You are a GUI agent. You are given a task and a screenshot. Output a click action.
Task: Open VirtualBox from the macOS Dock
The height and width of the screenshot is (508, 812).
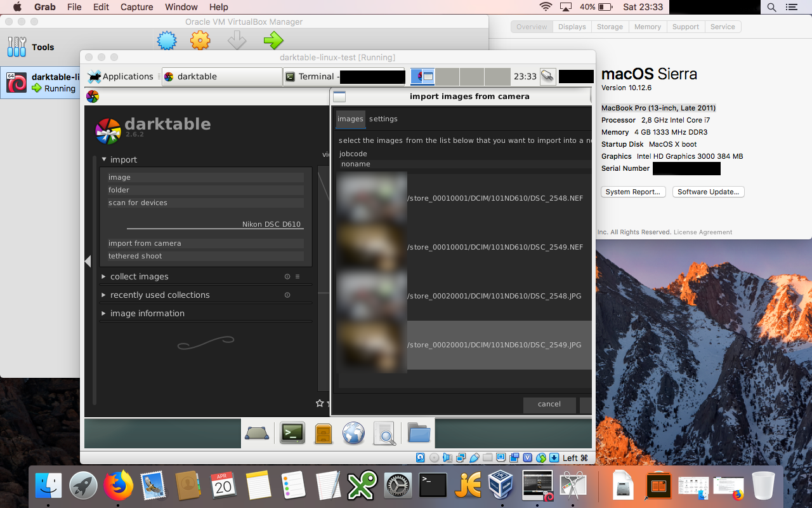(501, 486)
